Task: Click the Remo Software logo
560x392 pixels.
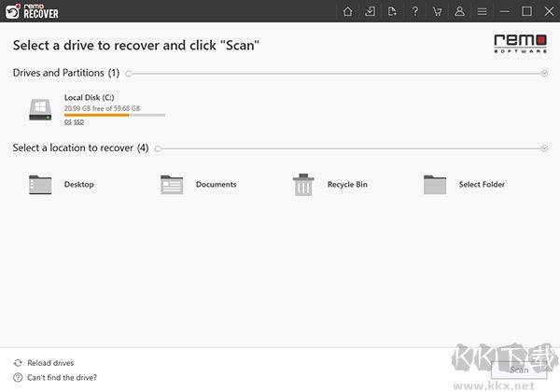Action: click(x=520, y=44)
